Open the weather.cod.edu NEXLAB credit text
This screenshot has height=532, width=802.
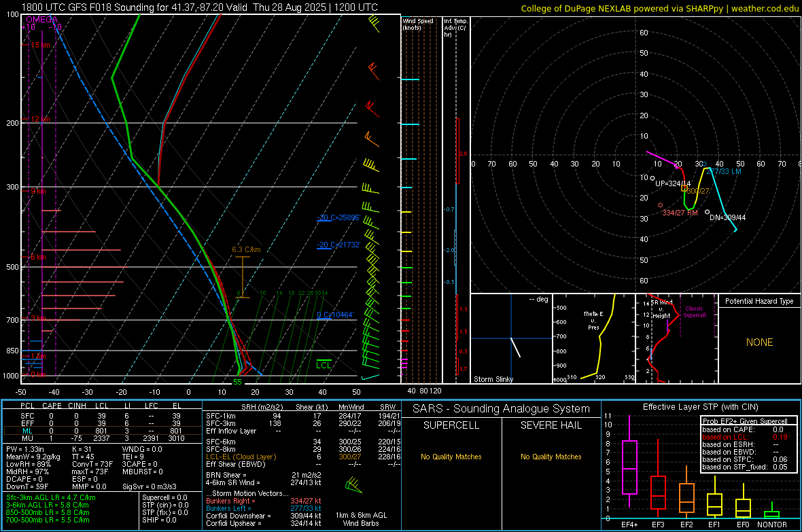pyautogui.click(x=660, y=8)
